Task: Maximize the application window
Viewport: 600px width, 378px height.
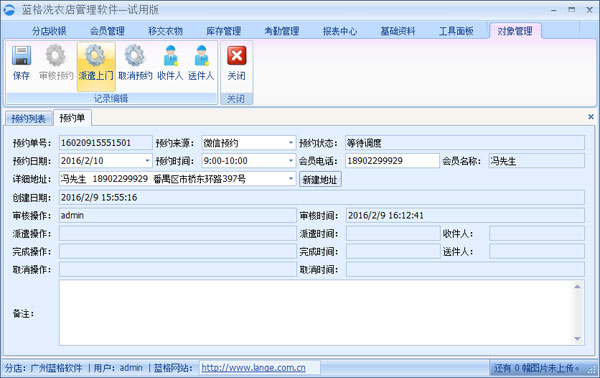Action: tap(571, 10)
